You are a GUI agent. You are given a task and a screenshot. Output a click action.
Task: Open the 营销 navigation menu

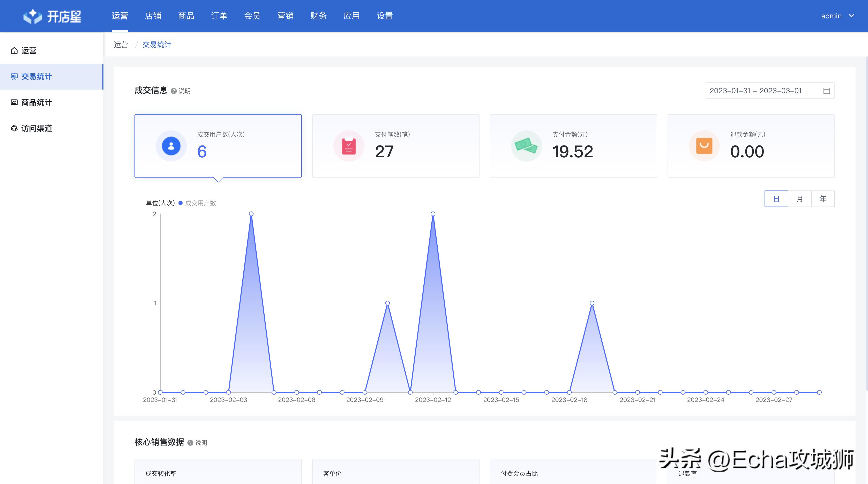coord(285,16)
